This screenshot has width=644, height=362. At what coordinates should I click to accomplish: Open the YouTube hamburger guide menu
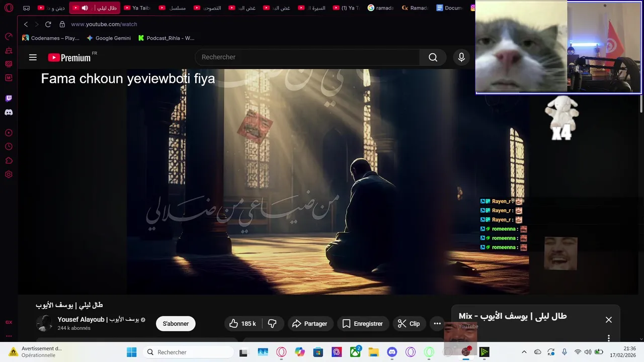[x=33, y=57]
